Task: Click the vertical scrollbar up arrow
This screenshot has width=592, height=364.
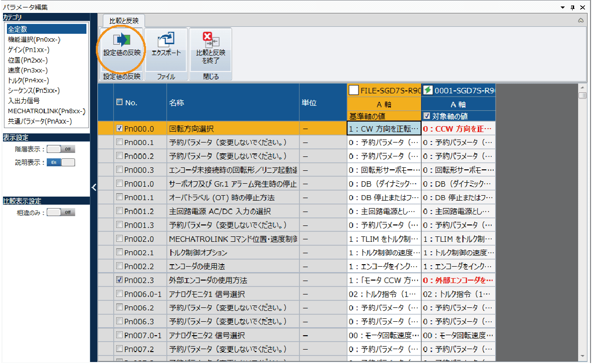Action: pyautogui.click(x=583, y=88)
